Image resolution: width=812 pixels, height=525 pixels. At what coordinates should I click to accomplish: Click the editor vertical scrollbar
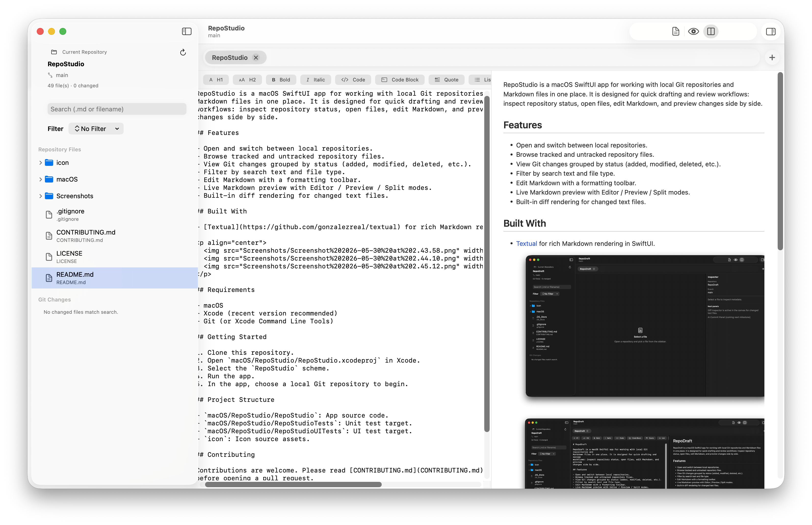point(487,264)
